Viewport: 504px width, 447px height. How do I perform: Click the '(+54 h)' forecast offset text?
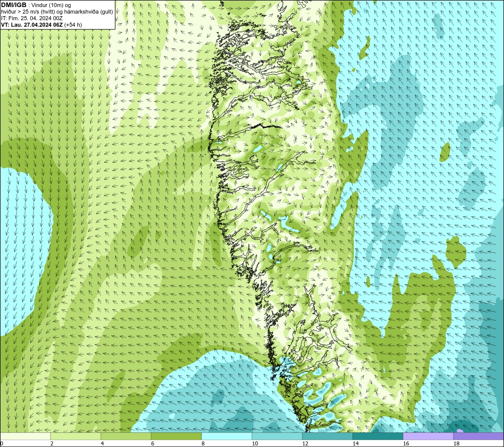coord(73,25)
